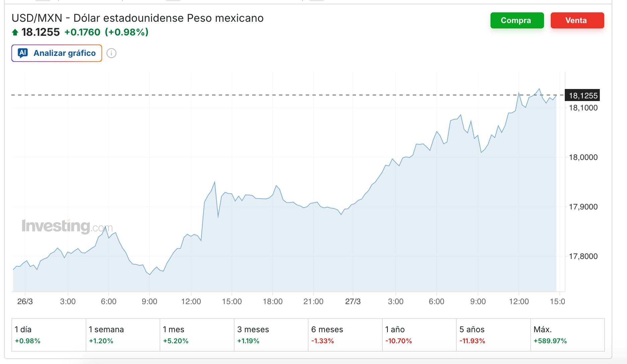Screen dimensions: 627x364
Task: Select the 1 mes period showing +5.20%
Action: [x=197, y=335]
